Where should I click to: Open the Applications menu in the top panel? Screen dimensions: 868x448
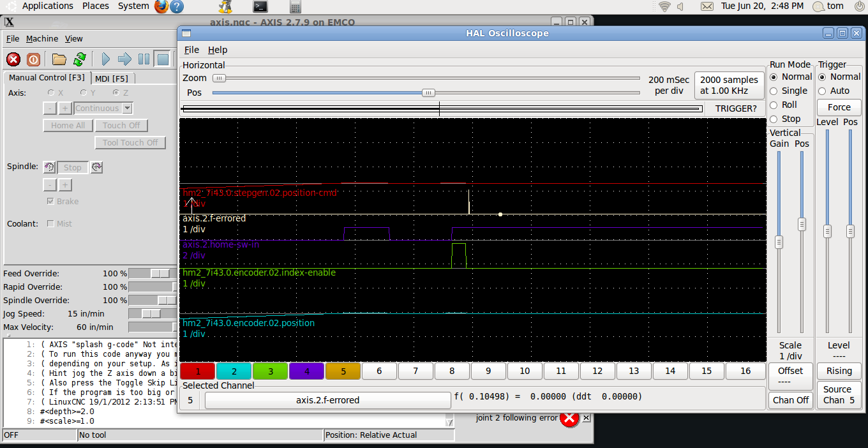(x=48, y=6)
